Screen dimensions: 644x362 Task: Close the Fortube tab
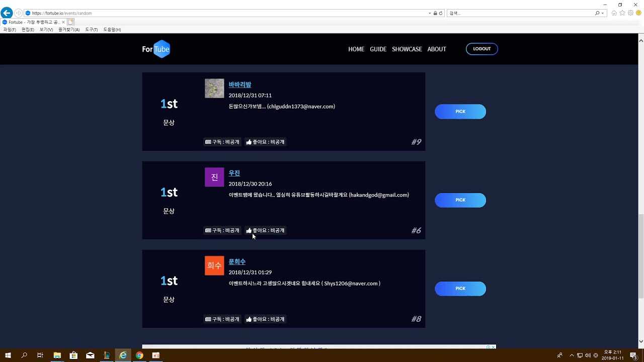(x=63, y=22)
